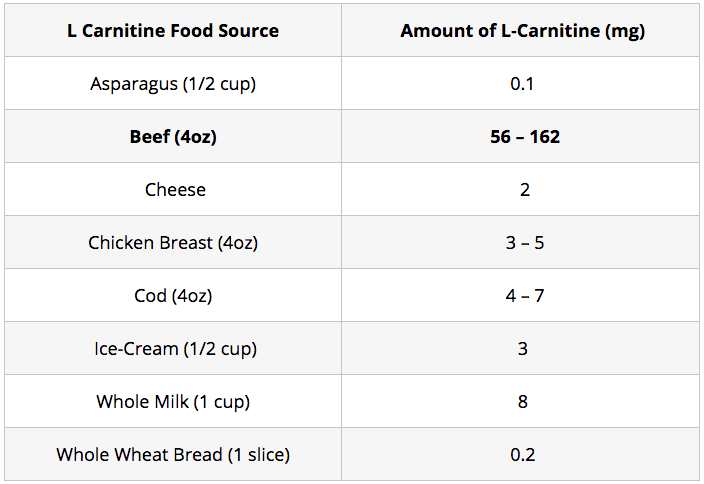
Task: Click the value 8 for Whole Milk
Action: pyautogui.click(x=523, y=402)
